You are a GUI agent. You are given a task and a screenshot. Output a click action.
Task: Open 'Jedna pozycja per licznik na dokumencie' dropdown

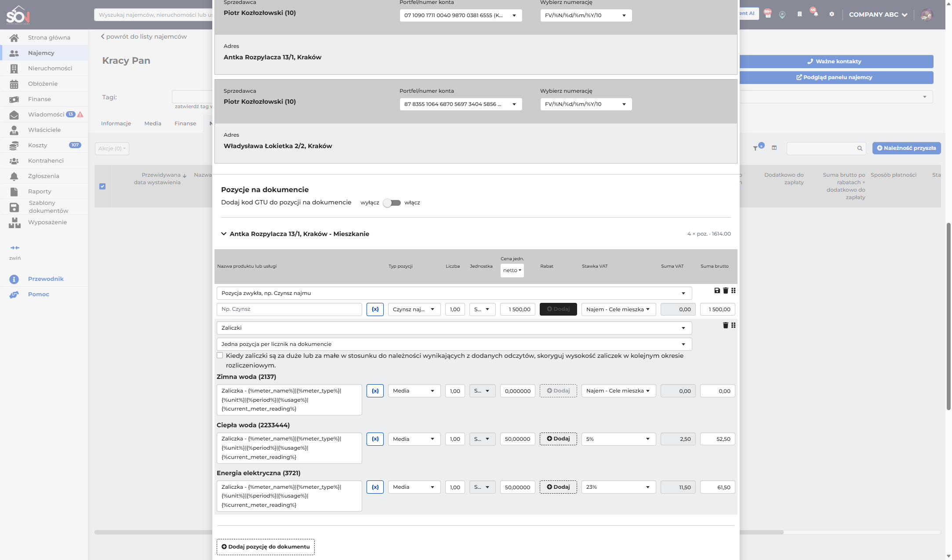454,344
